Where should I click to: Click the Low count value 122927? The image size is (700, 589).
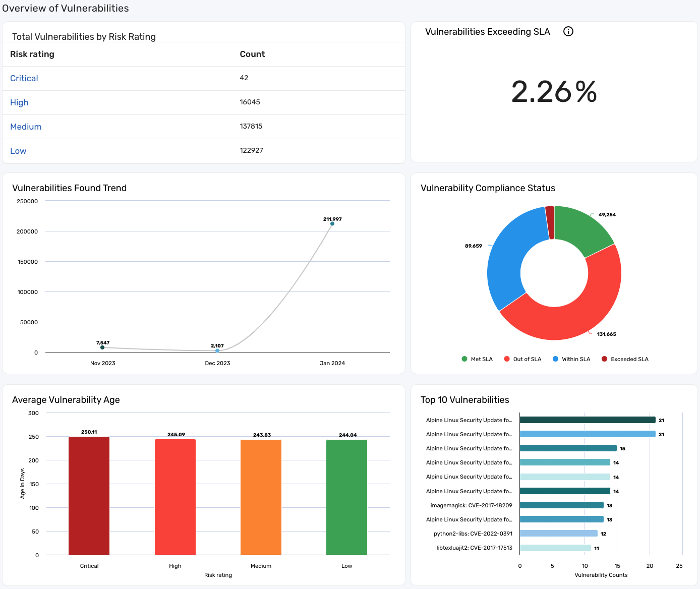pos(252,150)
